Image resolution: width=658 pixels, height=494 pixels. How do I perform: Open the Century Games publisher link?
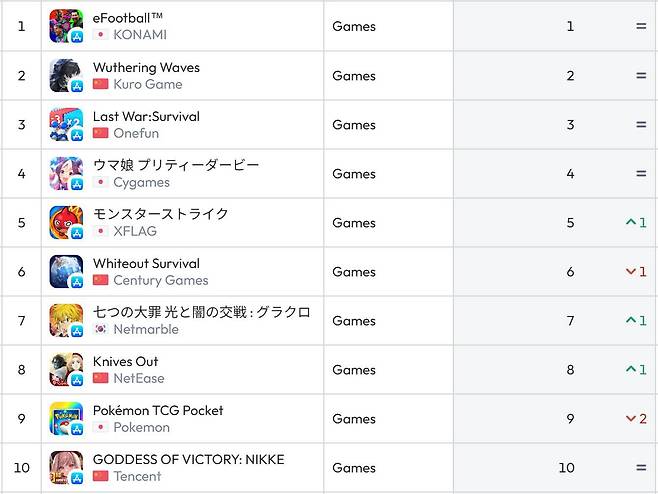point(160,281)
